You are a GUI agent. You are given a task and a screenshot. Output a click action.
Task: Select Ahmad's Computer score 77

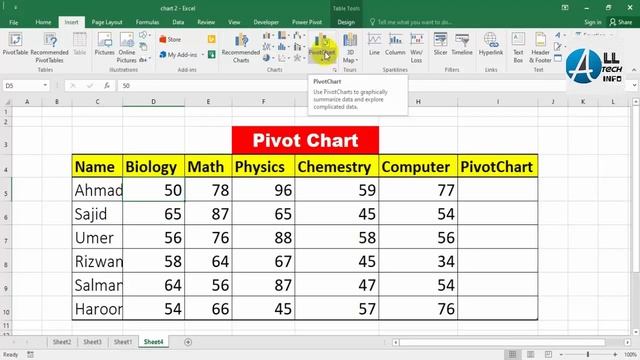tap(418, 190)
